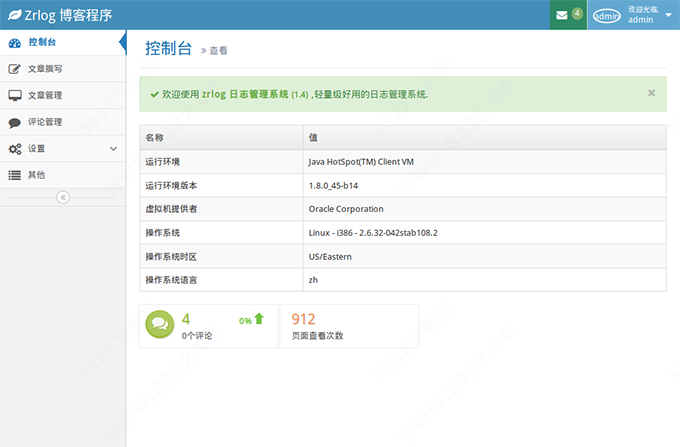Open 文章撰写 in the sidebar

[46, 69]
